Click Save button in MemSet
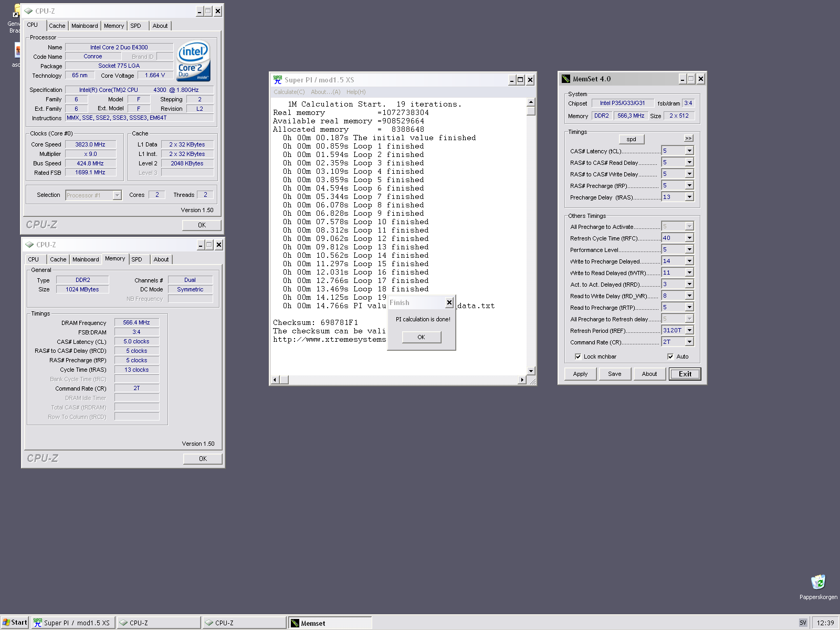 click(615, 374)
